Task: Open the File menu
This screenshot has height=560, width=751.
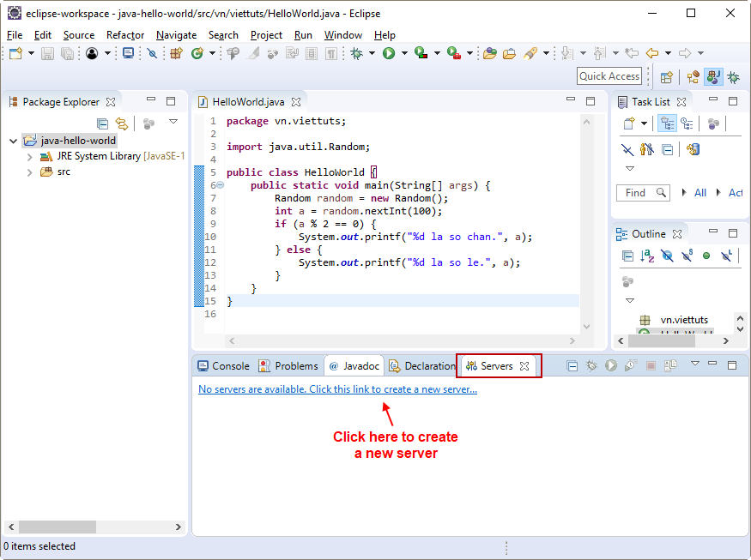Action: [15, 35]
